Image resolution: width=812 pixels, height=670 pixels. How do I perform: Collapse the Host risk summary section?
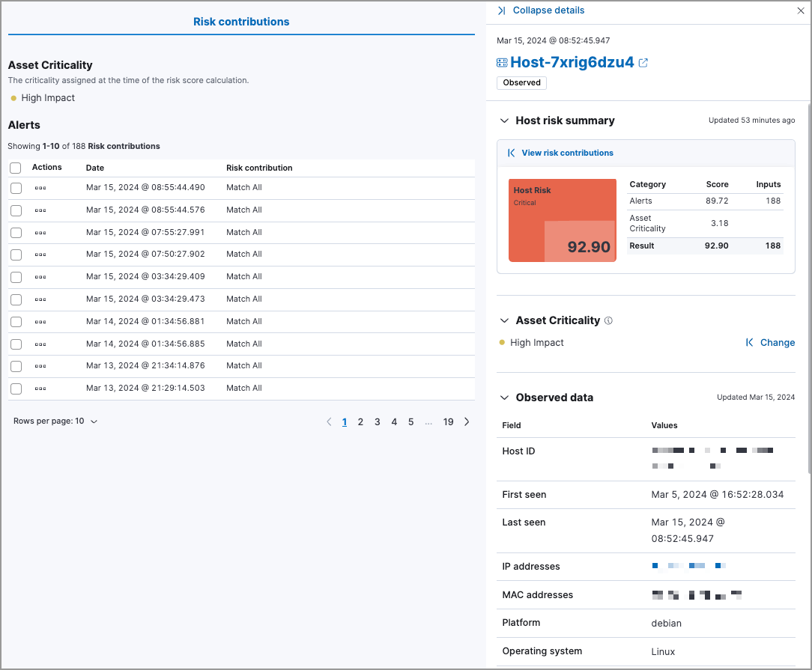(504, 120)
